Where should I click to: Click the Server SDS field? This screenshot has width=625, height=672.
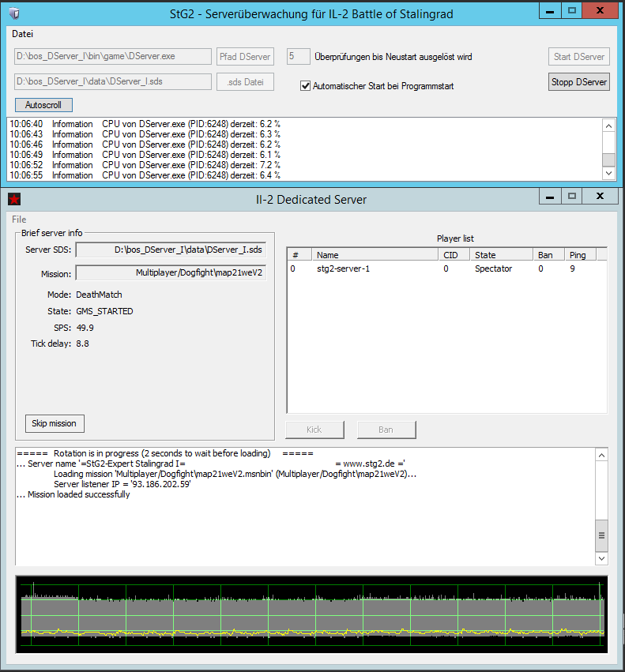[171, 250]
